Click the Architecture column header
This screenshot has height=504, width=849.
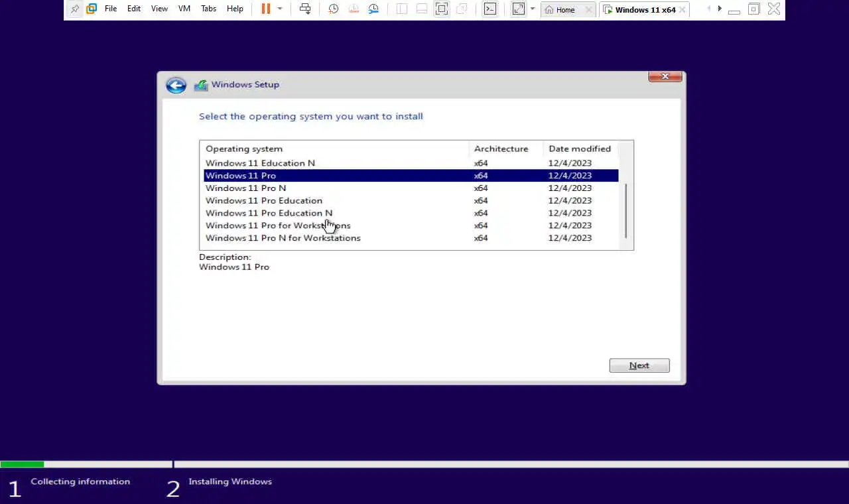(506, 149)
